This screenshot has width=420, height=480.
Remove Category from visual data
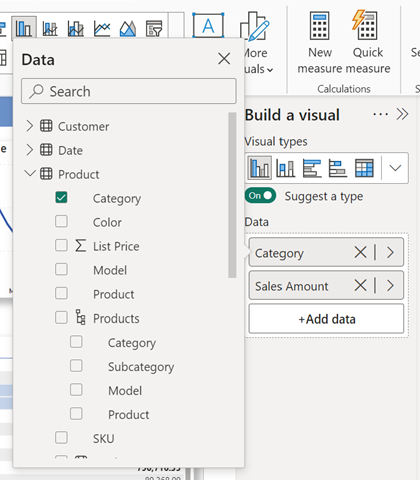360,252
